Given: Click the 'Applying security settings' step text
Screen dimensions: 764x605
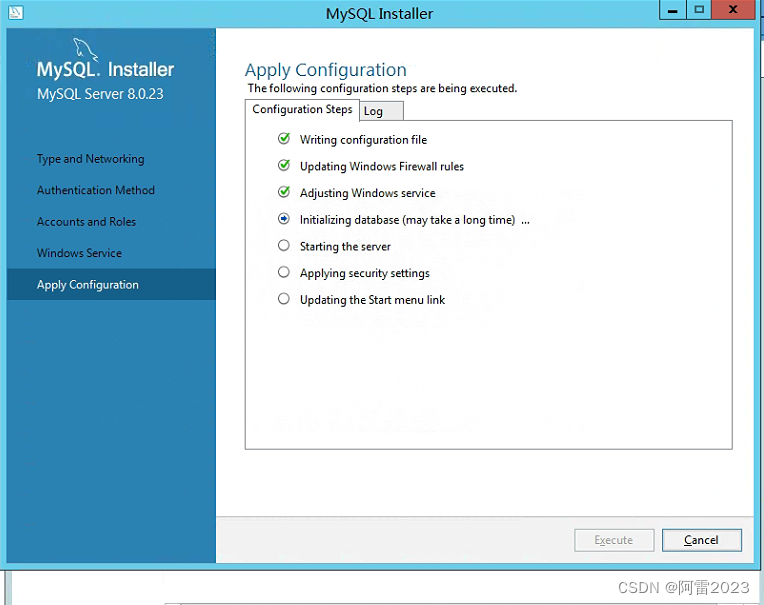Looking at the screenshot, I should [x=365, y=273].
